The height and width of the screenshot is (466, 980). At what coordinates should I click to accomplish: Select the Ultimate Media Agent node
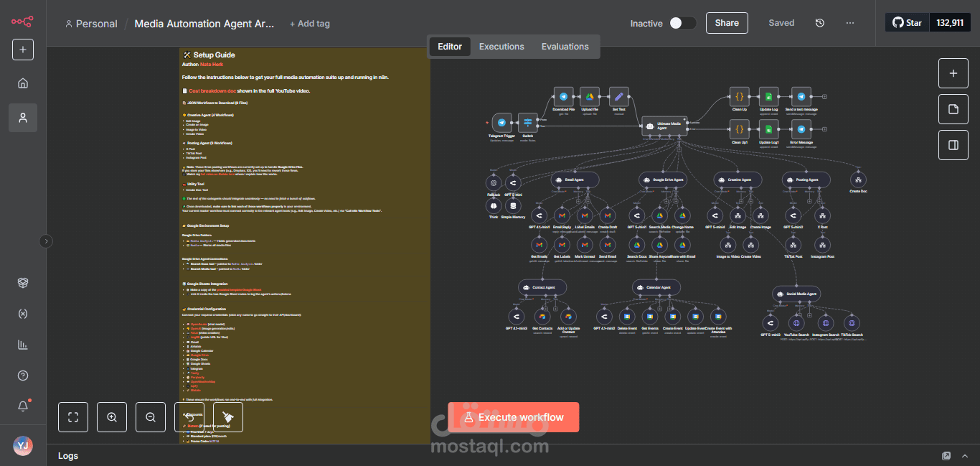(664, 126)
